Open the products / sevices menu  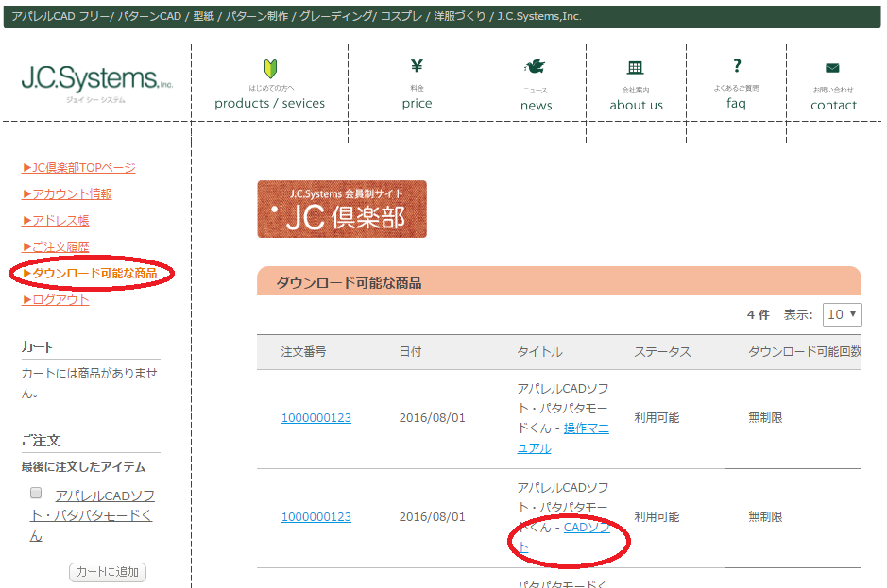pos(270,103)
